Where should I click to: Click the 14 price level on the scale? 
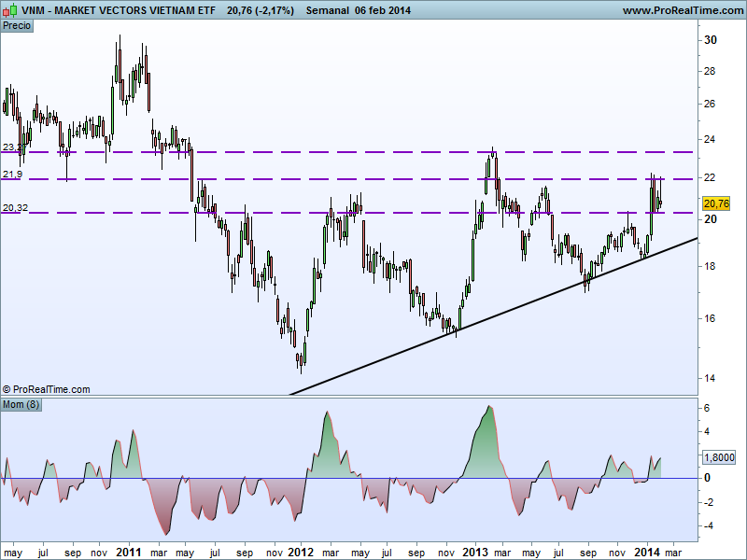[710, 378]
